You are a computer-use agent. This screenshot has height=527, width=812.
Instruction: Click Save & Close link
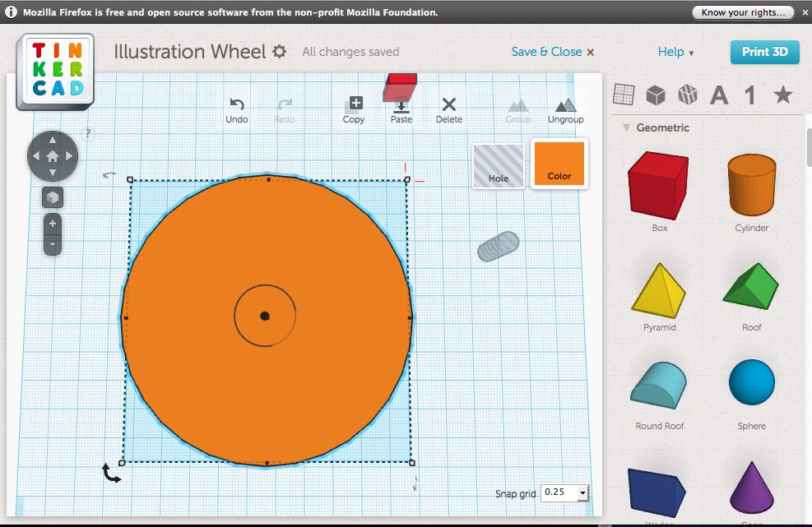pyautogui.click(x=553, y=52)
